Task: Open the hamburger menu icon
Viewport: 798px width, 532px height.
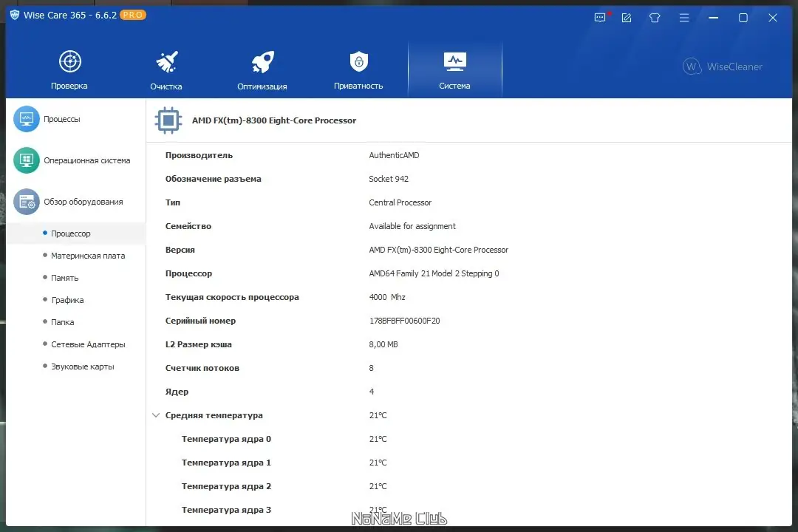Action: (684, 18)
